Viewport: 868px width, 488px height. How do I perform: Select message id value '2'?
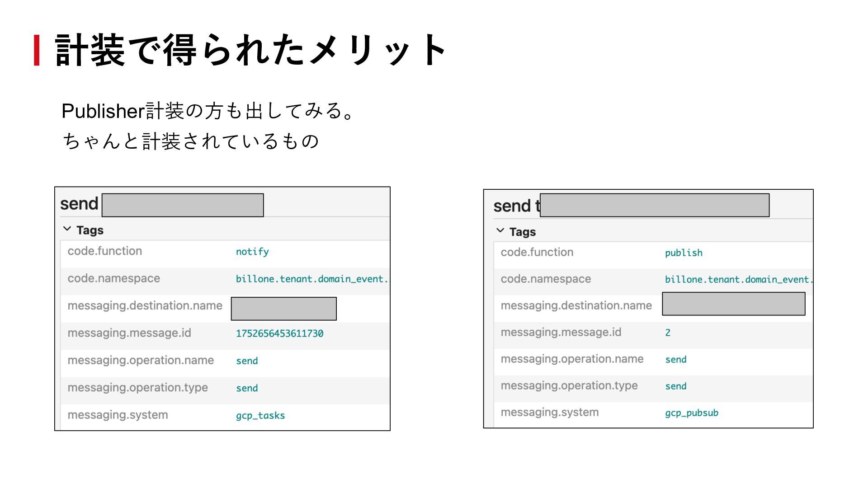(668, 333)
